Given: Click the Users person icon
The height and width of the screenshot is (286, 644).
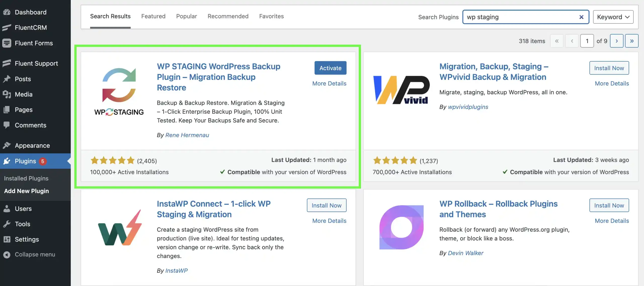Looking at the screenshot, I should pyautogui.click(x=7, y=208).
